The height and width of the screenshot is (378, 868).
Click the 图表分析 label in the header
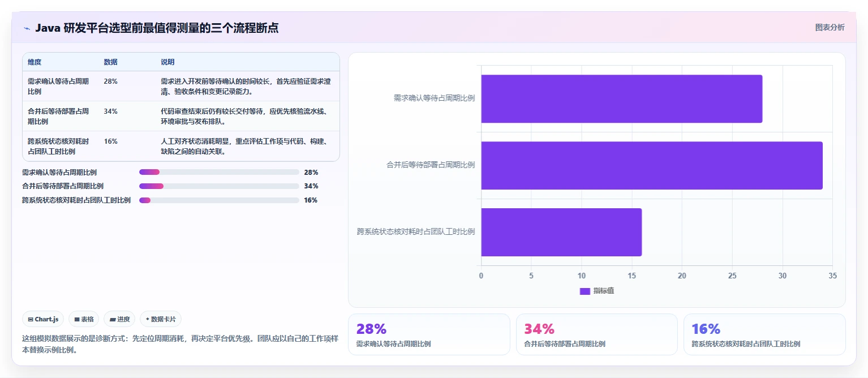click(830, 27)
